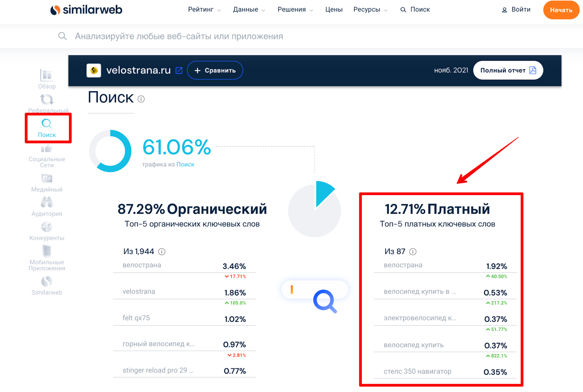Open the Конкуренты sidebar section
Viewport: 583px width, 392px height.
(x=47, y=231)
